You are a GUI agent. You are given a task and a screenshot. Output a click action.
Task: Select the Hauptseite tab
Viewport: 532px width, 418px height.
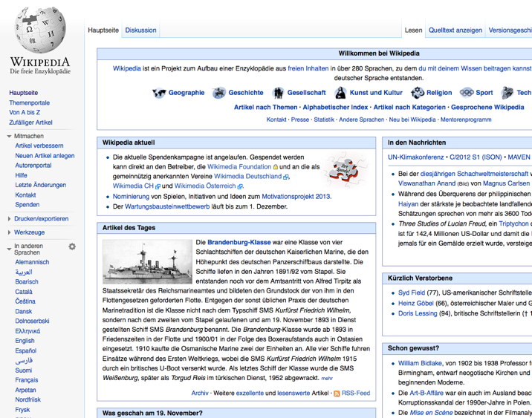click(x=103, y=30)
